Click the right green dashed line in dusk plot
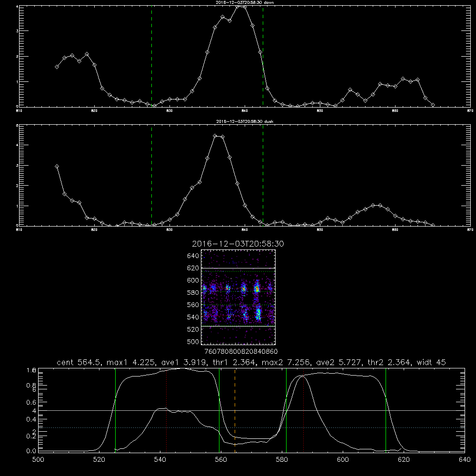 (263, 175)
